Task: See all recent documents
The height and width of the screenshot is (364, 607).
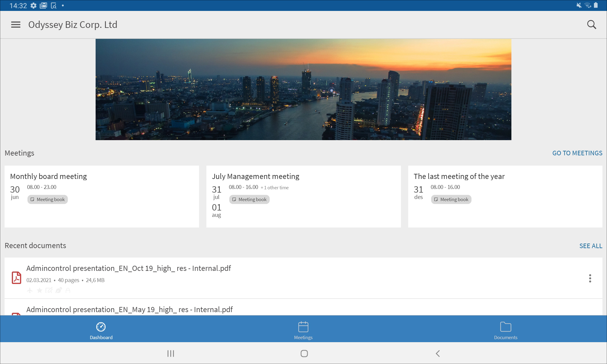Action: pos(591,246)
